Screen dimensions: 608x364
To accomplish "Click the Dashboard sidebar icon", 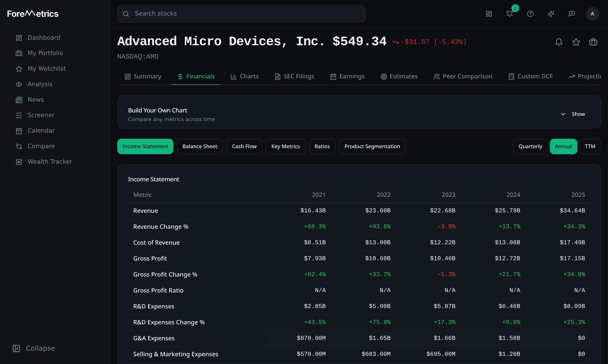I will point(19,38).
